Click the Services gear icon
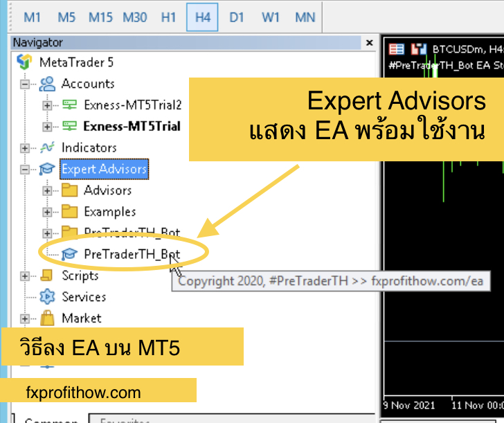Viewport: 504px width, 423px height. [x=47, y=297]
